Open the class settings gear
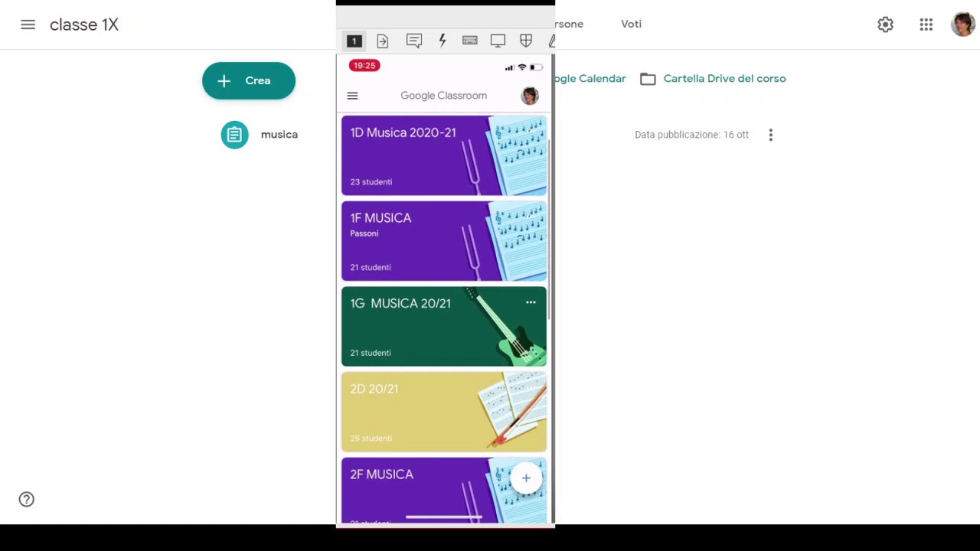Viewport: 980px width, 551px height. [885, 24]
